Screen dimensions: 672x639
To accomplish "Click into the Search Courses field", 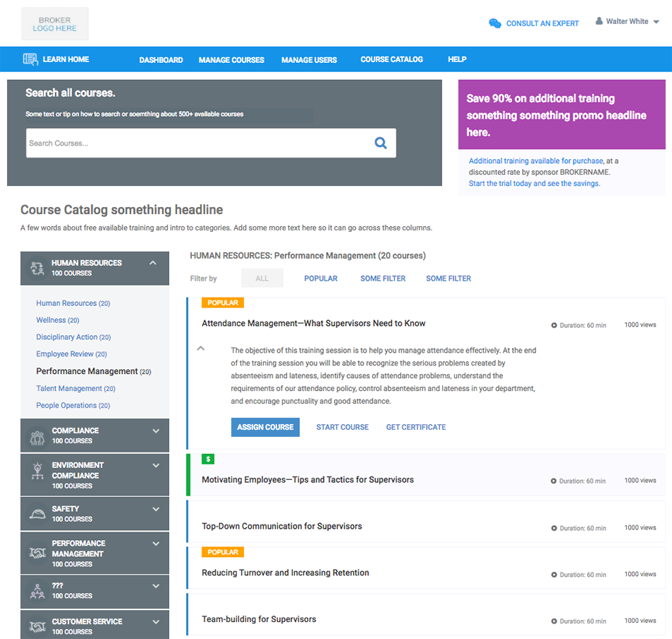I will [198, 143].
